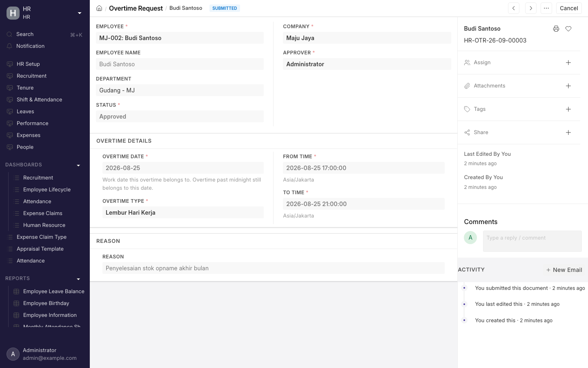This screenshot has height=368, width=588.
Task: Go to the home breadcrumb icon
Action: coord(99,8)
